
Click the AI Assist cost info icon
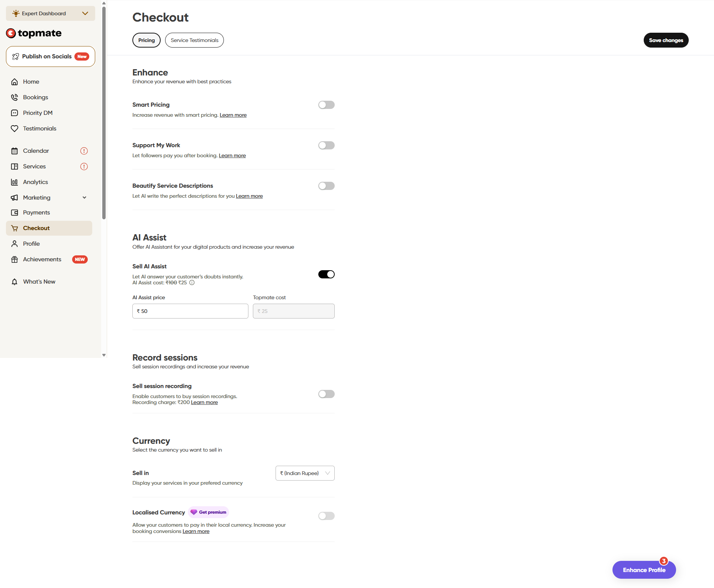tap(192, 283)
